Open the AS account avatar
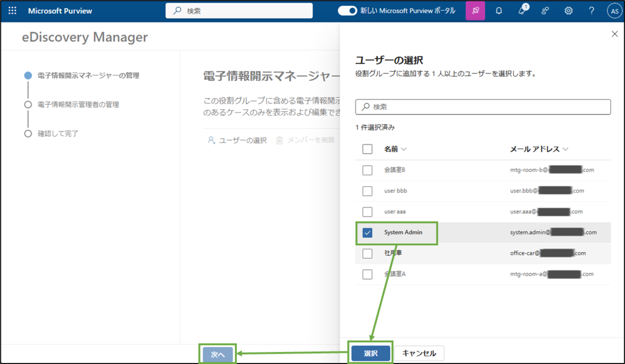 click(614, 11)
